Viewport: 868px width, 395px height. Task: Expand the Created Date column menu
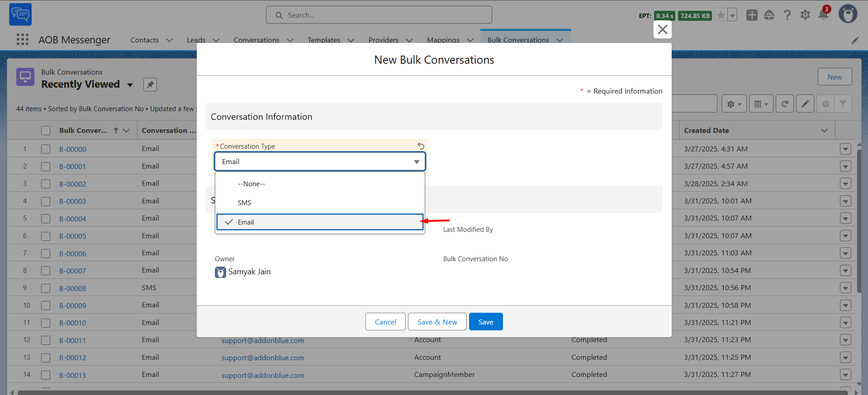(824, 131)
